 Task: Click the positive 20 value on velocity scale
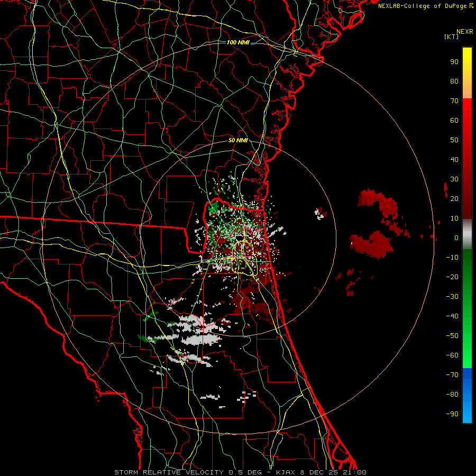pos(454,198)
